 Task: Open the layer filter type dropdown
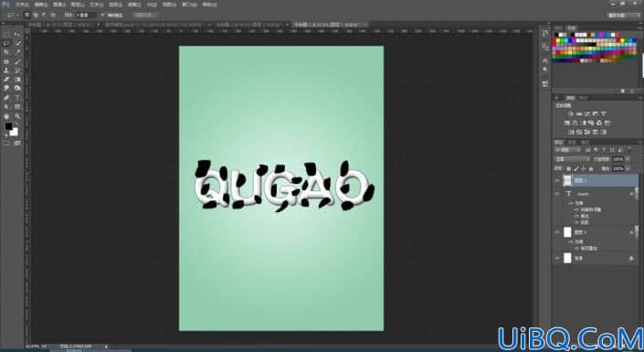pos(567,150)
